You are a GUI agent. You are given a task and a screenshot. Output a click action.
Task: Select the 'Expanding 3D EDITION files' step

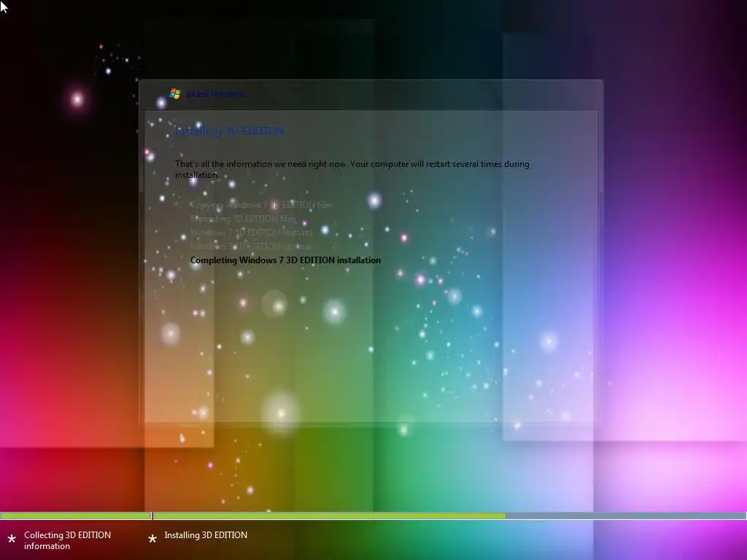click(x=243, y=219)
